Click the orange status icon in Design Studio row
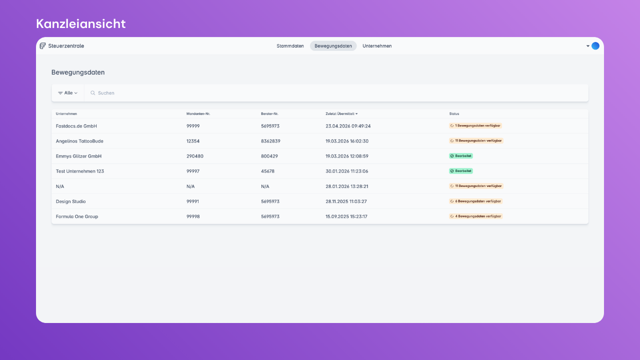The width and height of the screenshot is (640, 360). point(452,201)
